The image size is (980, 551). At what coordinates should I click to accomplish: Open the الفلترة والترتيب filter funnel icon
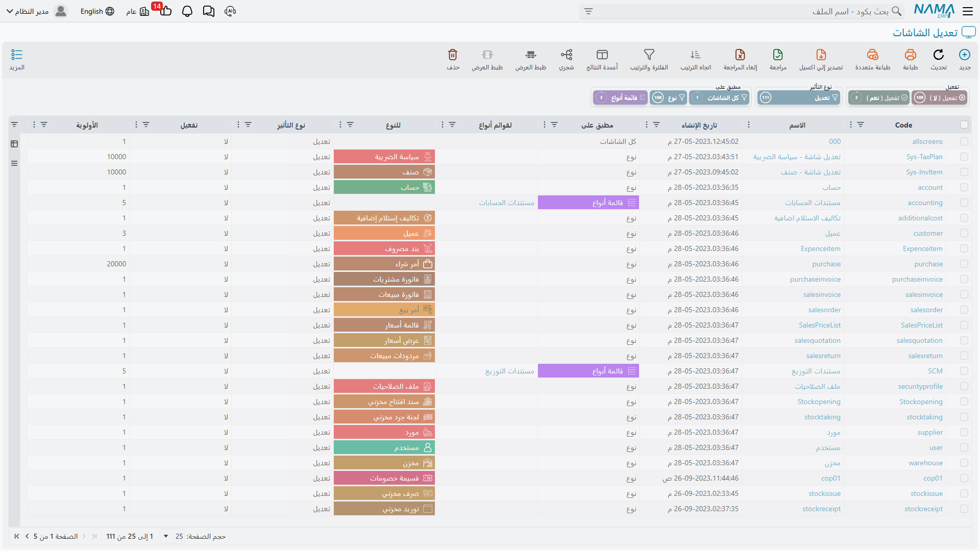[x=649, y=55]
